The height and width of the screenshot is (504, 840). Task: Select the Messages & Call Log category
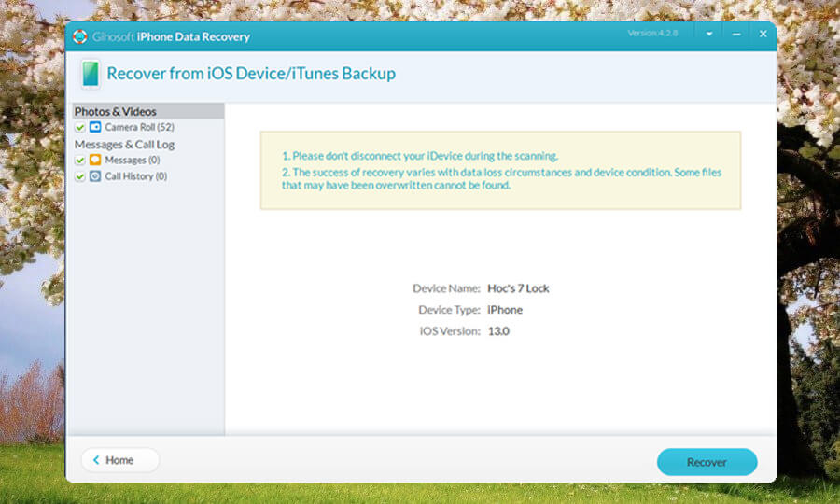click(x=124, y=145)
